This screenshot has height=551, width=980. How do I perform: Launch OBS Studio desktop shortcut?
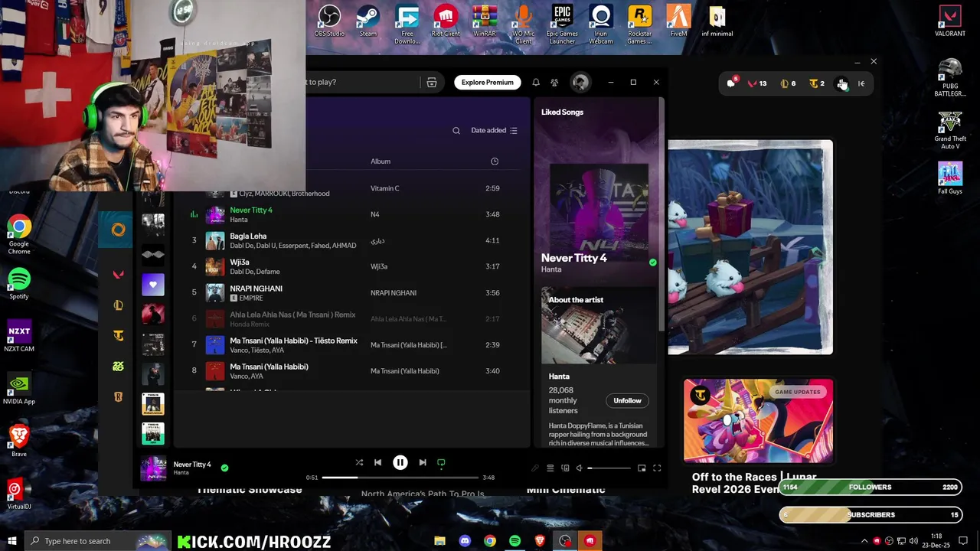329,21
